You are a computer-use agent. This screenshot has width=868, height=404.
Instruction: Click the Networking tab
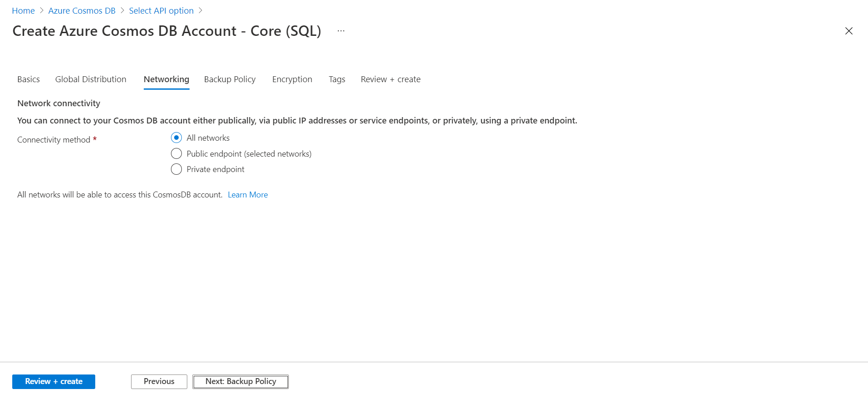tap(166, 79)
